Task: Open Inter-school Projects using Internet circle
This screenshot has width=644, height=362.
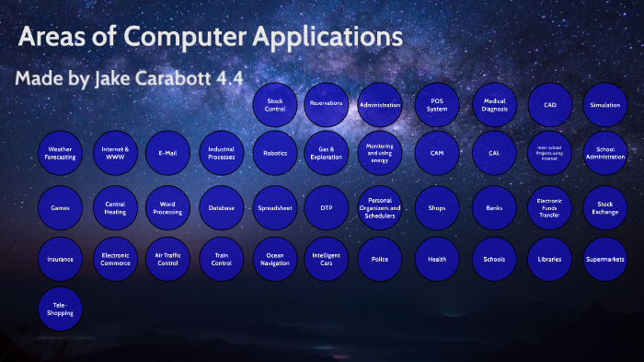Action: (x=550, y=153)
